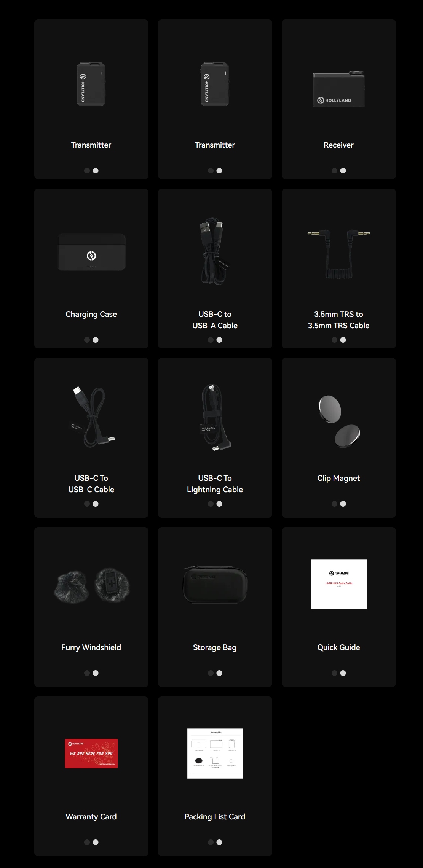Click the first Transmitter image
The image size is (423, 868).
[x=91, y=84]
